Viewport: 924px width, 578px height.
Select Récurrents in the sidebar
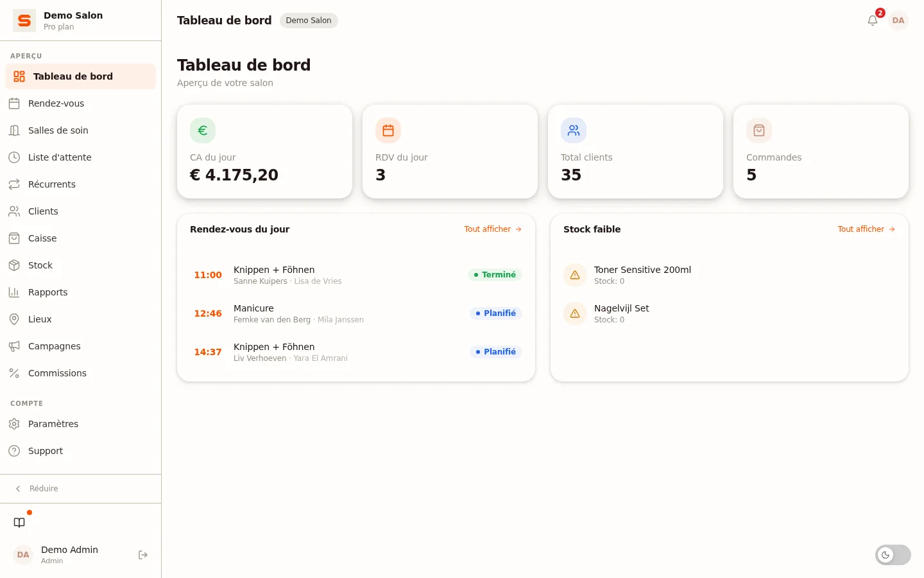point(81,184)
